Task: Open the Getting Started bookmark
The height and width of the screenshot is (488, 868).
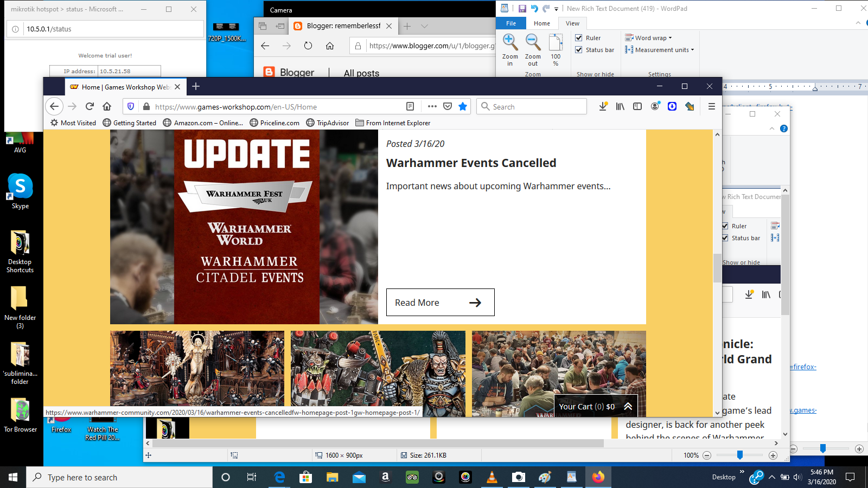Action: click(x=129, y=123)
